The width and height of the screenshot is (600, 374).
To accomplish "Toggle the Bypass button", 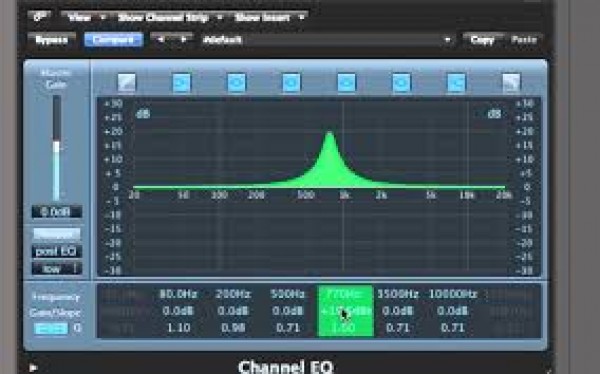I will (x=51, y=40).
